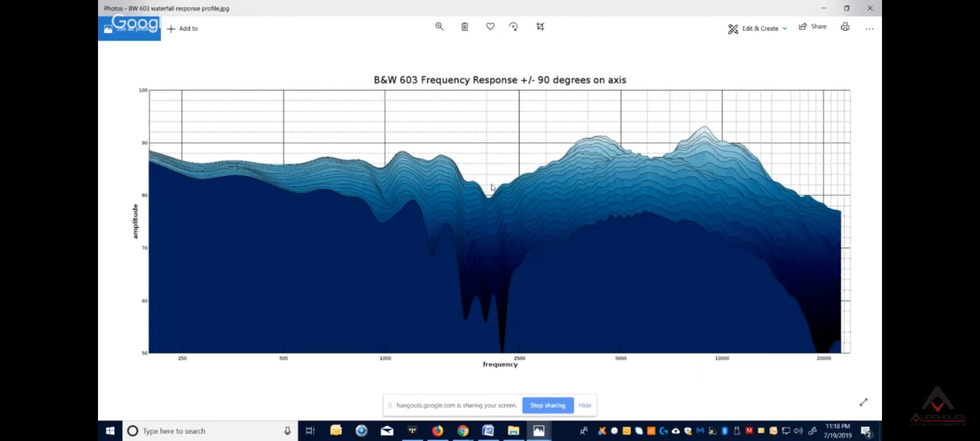Open the Mail app from the taskbar
The image size is (980, 441).
pos(387,431)
